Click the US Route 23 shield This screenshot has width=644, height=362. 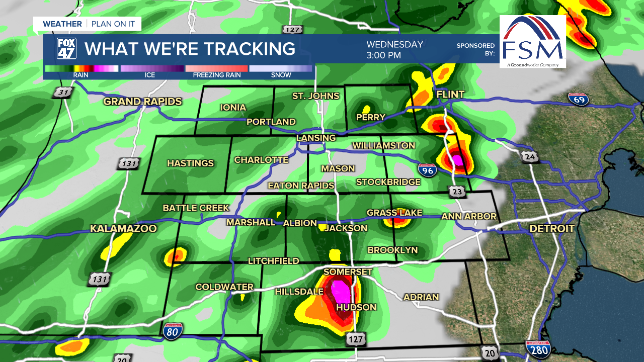[x=457, y=191]
